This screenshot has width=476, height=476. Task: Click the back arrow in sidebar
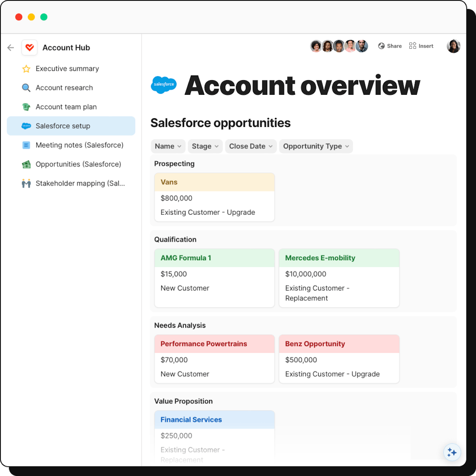[x=11, y=48]
